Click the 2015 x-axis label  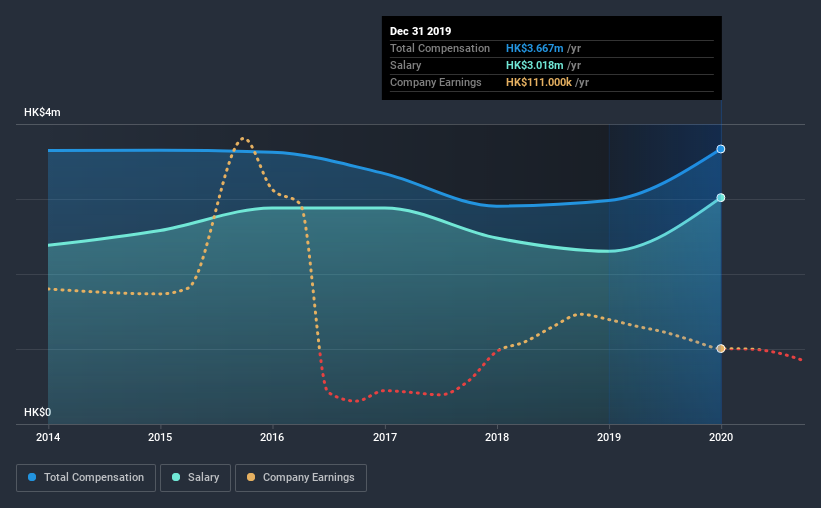pyautogui.click(x=160, y=437)
